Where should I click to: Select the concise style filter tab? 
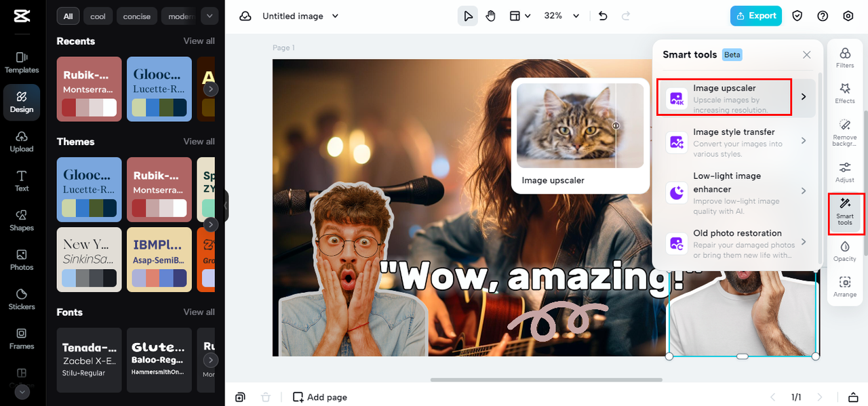coord(137,16)
